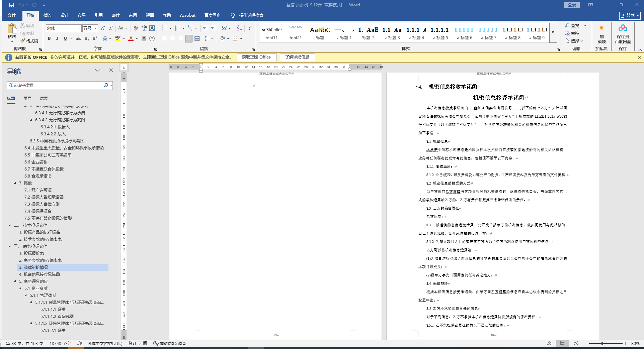Toggle justified paragraph alignment
The height and width of the screenshot is (349, 644).
pyautogui.click(x=189, y=38)
